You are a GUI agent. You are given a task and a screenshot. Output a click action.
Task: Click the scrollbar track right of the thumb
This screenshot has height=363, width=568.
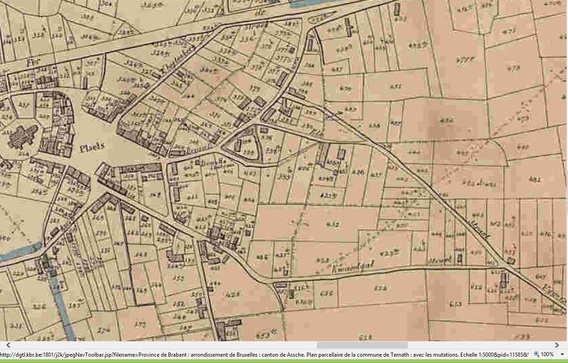click(480, 345)
